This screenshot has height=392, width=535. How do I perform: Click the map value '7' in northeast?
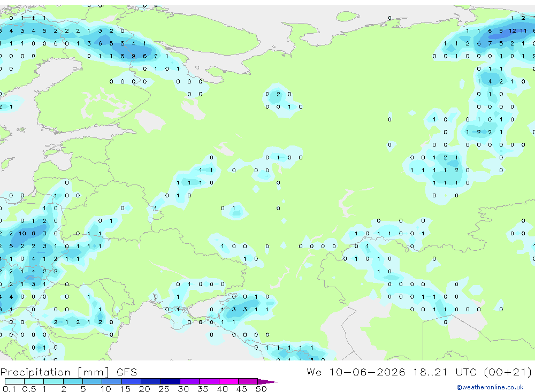coord(490,43)
